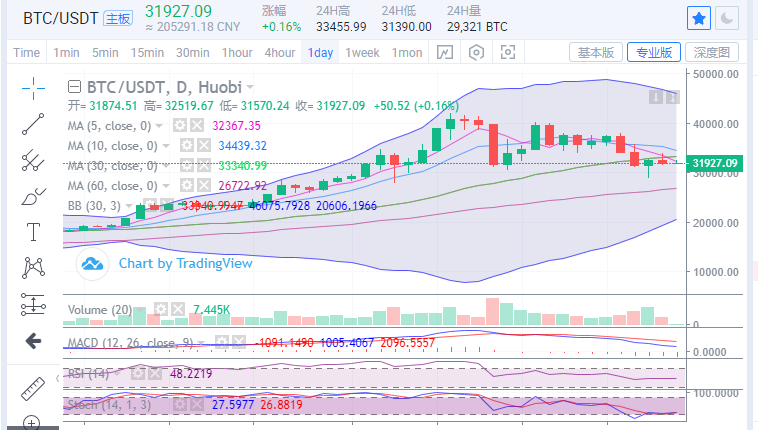The width and height of the screenshot is (758, 430).
Task: Remove the MACD indicator
Action: [238, 343]
